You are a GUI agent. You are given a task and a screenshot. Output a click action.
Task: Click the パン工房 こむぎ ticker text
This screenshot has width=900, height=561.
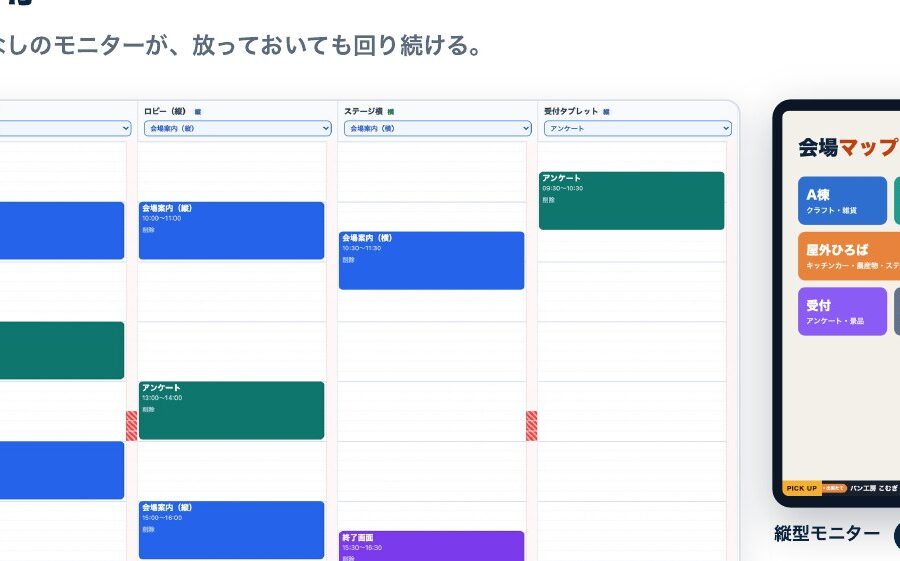point(874,488)
